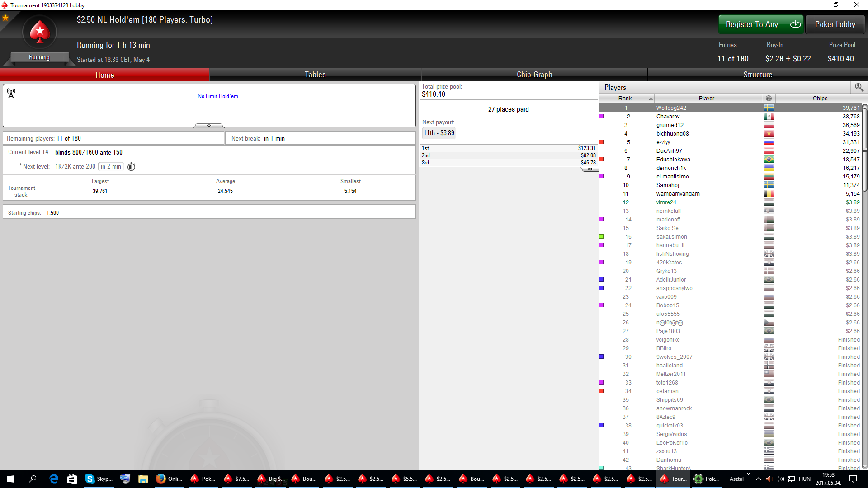The height and width of the screenshot is (488, 868).
Task: Click Wolfdog242's Sweden flag
Action: (x=769, y=108)
